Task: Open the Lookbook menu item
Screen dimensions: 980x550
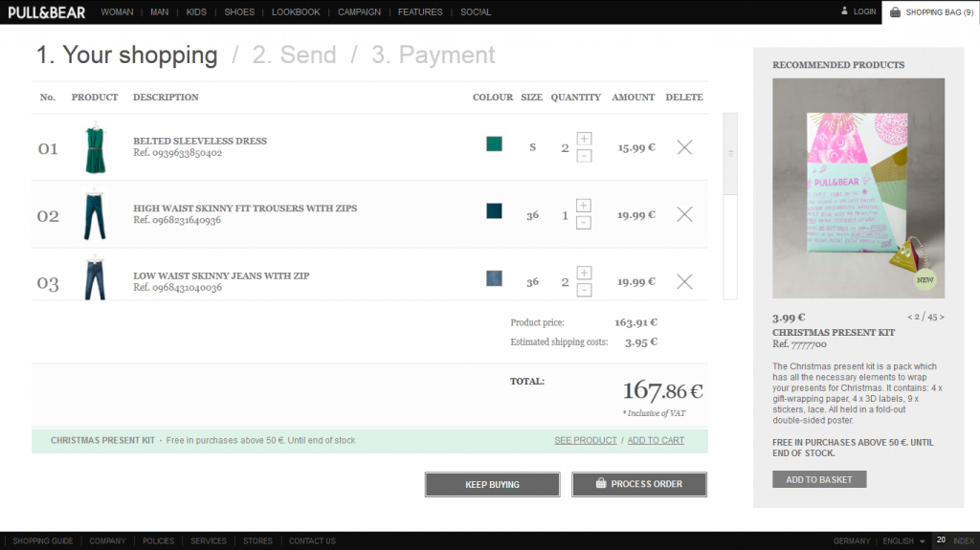Action: coord(296,12)
